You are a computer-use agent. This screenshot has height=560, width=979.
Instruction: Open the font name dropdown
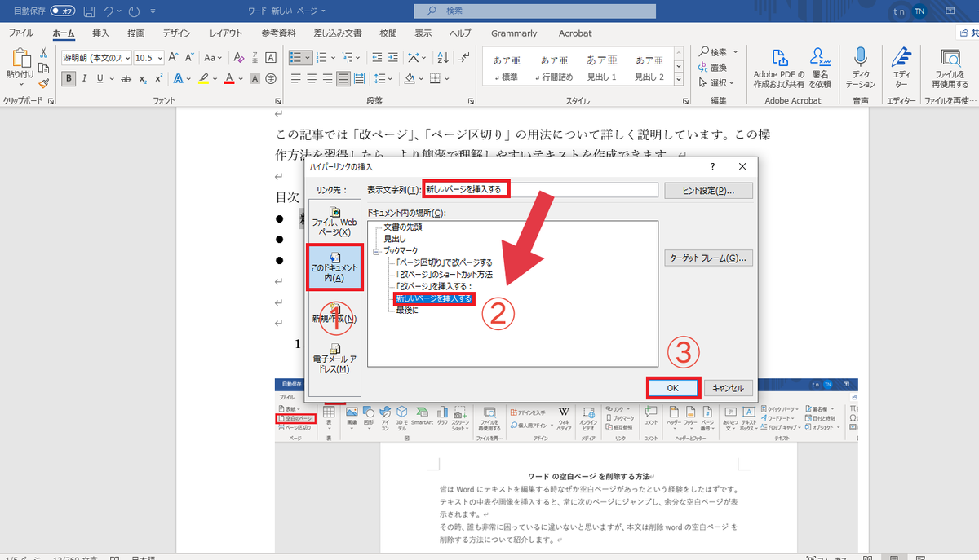pos(126,58)
